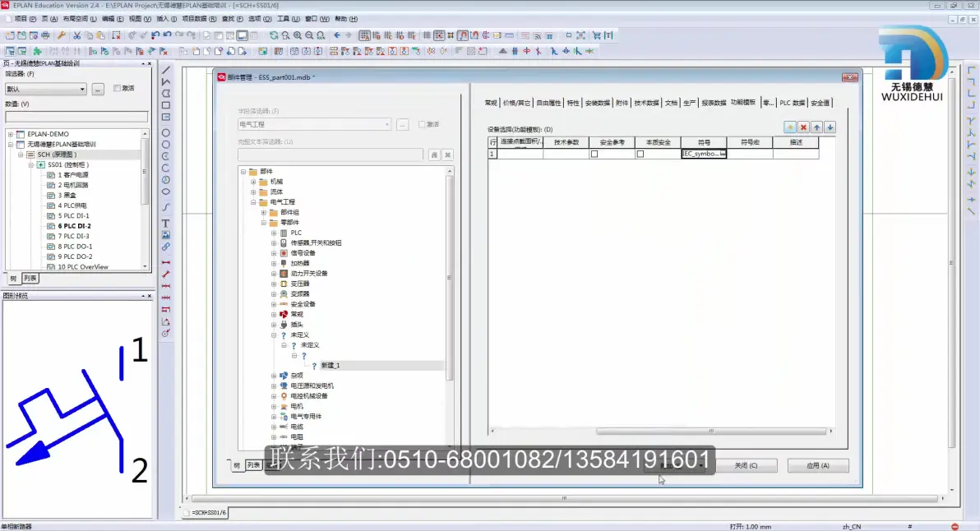Switch to the 安全值 tab
Viewport: 980px width, 531px height.
(x=820, y=103)
